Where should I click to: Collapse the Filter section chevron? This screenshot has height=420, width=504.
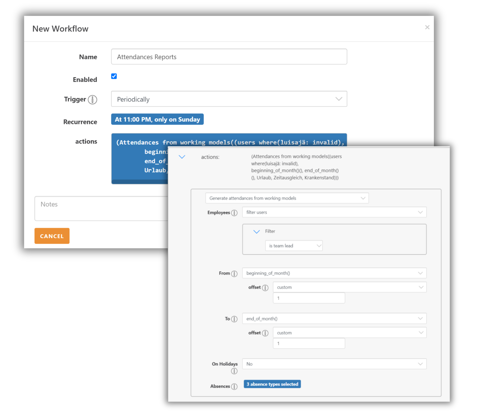click(x=257, y=231)
